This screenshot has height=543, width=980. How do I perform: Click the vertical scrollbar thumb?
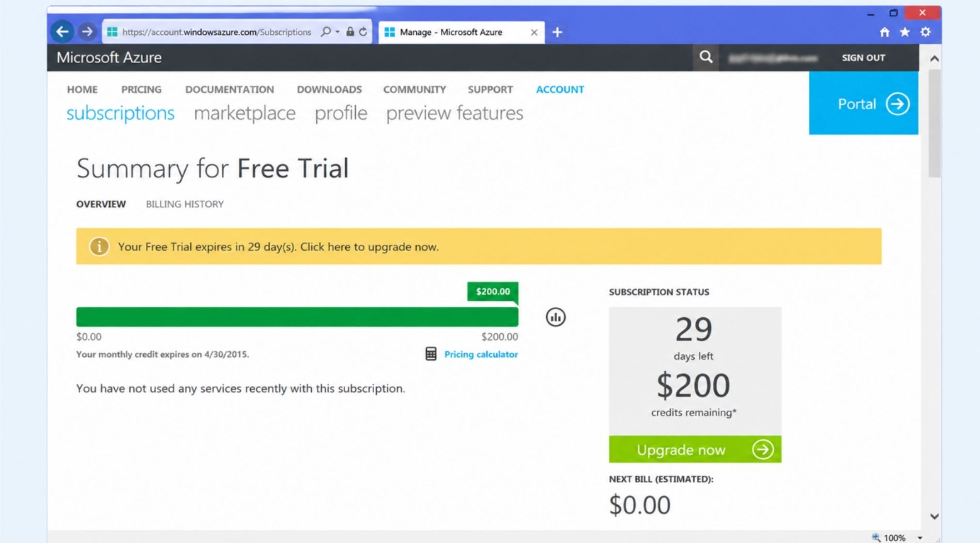point(935,123)
